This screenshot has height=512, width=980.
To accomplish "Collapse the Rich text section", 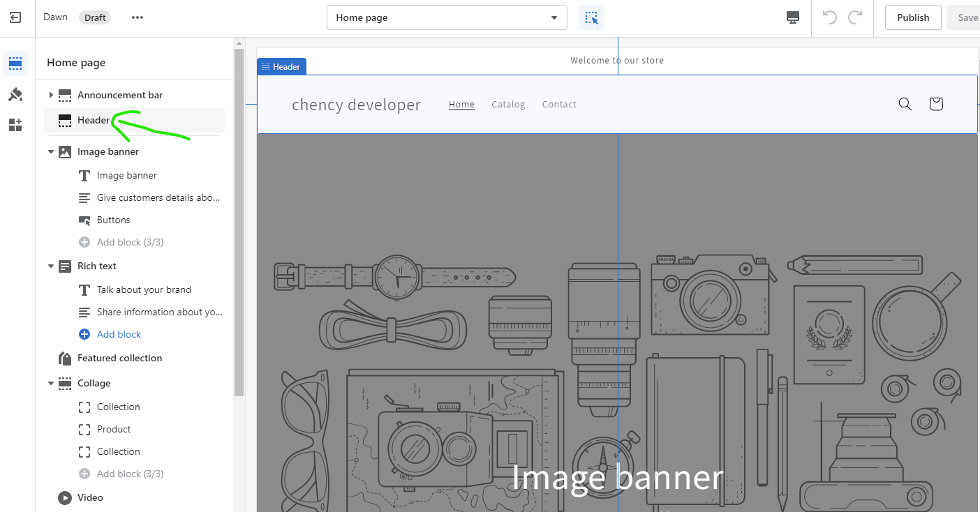I will (50, 266).
